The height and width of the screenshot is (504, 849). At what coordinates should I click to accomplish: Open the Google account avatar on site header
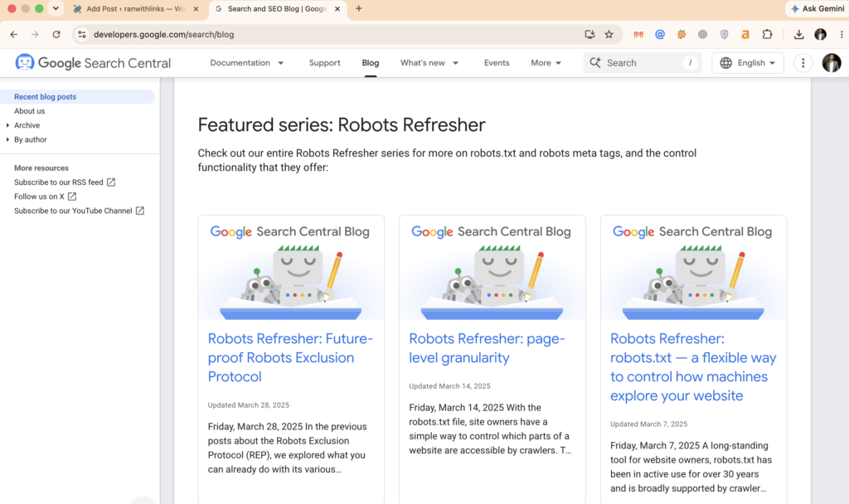click(x=832, y=63)
